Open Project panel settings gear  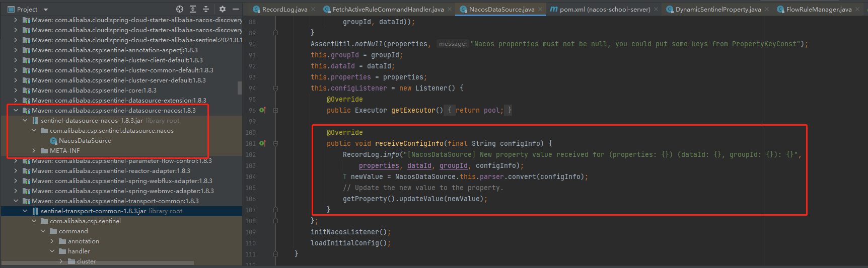click(x=223, y=9)
